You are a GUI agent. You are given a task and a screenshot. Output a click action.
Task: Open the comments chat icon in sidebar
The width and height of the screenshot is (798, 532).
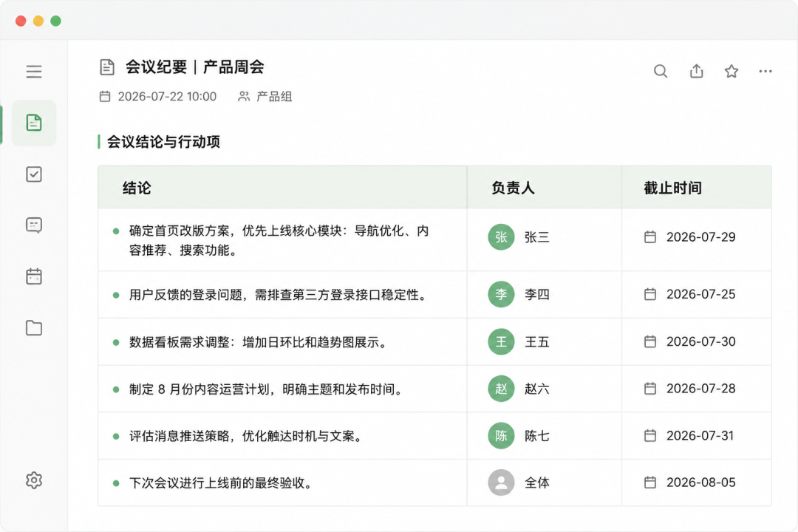(x=34, y=225)
